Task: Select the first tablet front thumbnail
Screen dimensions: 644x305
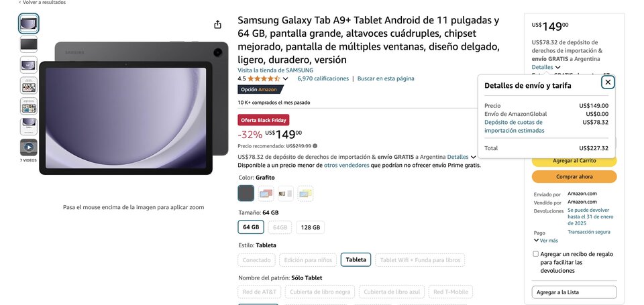Action: click(x=28, y=23)
